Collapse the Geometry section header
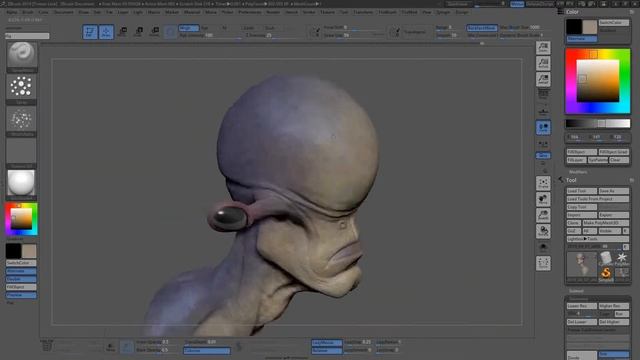This screenshot has width=640, height=360. coord(578,299)
